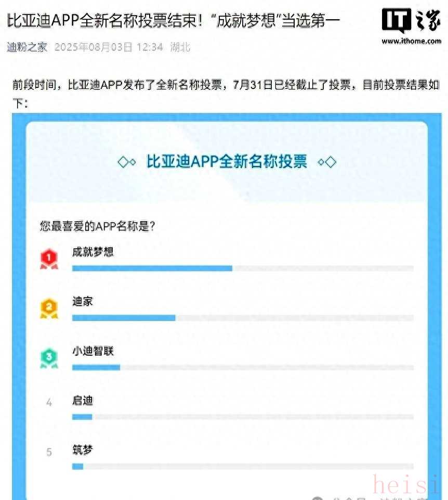The height and width of the screenshot is (500, 448).
Task: Click the 成就梦想 vote progress bar
Action: pos(243,268)
